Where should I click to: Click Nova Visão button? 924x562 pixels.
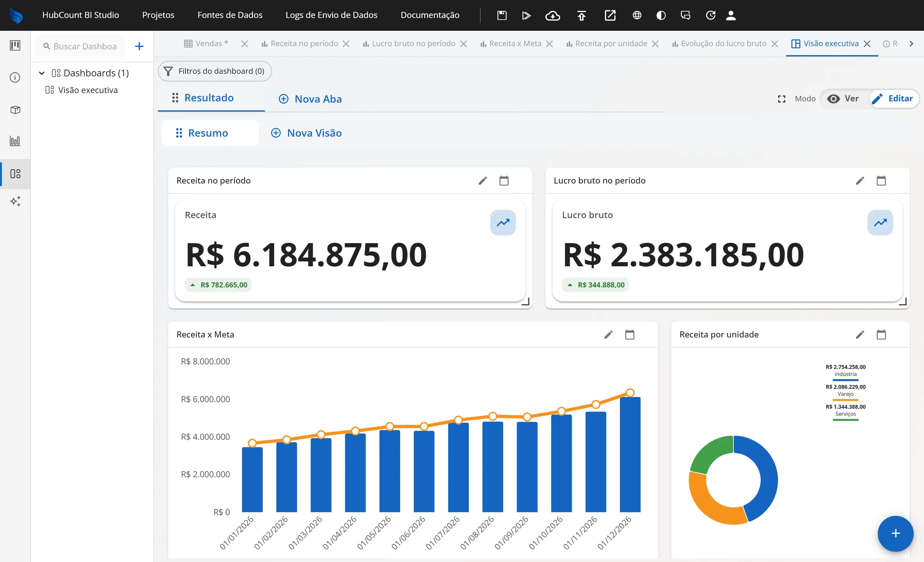pyautogui.click(x=306, y=133)
